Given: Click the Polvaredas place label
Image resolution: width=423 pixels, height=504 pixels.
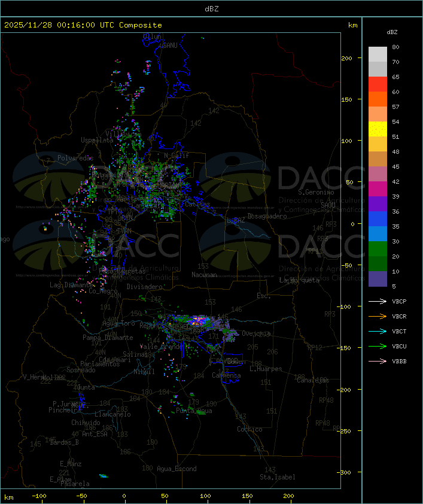Looking at the screenshot, I should tap(75, 158).
